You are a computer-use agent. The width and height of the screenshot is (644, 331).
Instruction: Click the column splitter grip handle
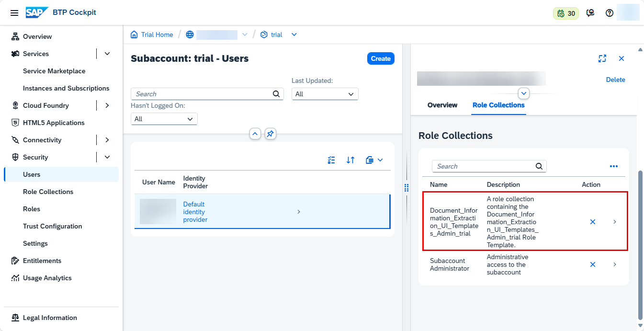[x=407, y=187]
